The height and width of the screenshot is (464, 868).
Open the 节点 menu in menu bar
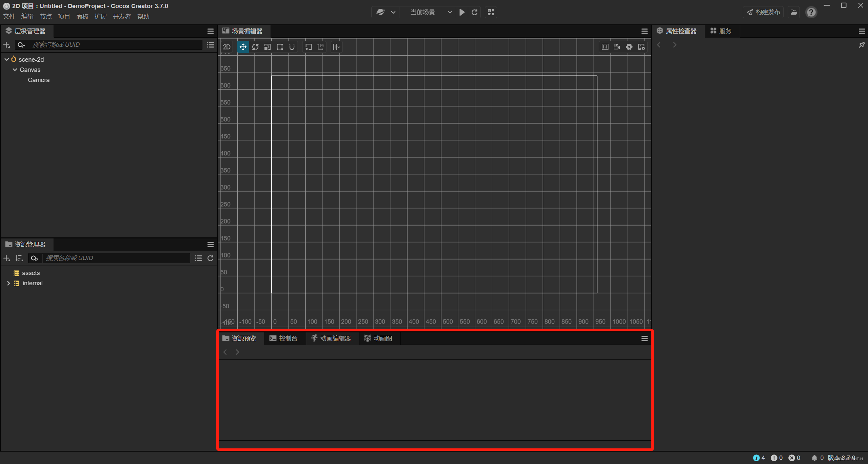click(45, 17)
